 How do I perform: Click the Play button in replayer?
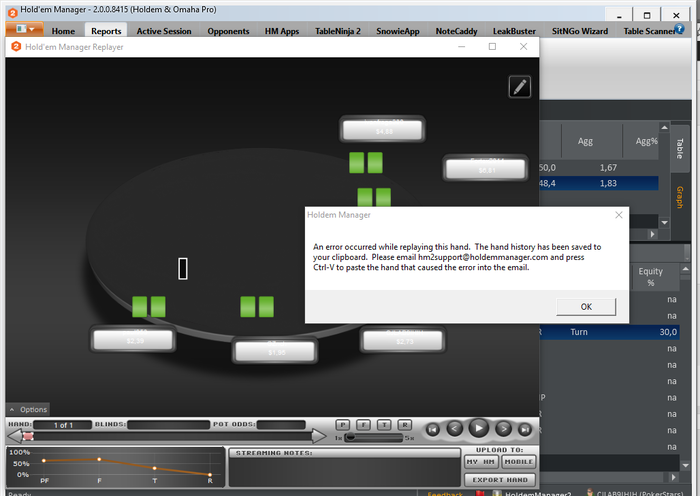(478, 429)
